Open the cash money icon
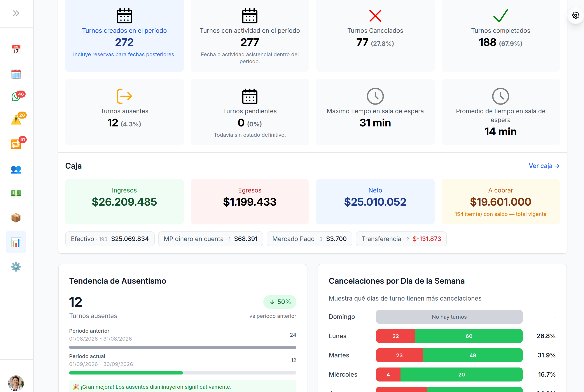584x392 pixels. tap(16, 193)
